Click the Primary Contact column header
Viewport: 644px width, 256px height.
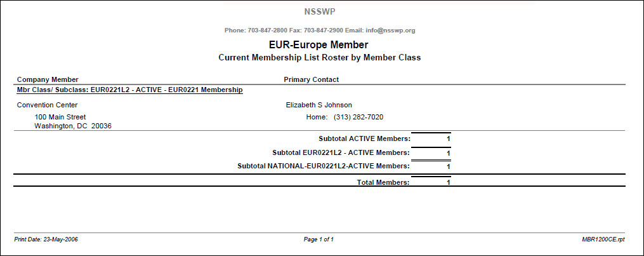[x=311, y=79]
